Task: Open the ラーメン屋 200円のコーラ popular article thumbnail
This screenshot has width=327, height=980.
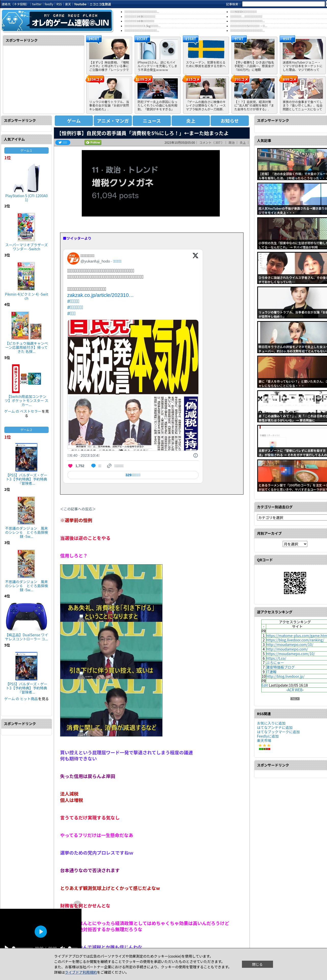Action: click(292, 476)
